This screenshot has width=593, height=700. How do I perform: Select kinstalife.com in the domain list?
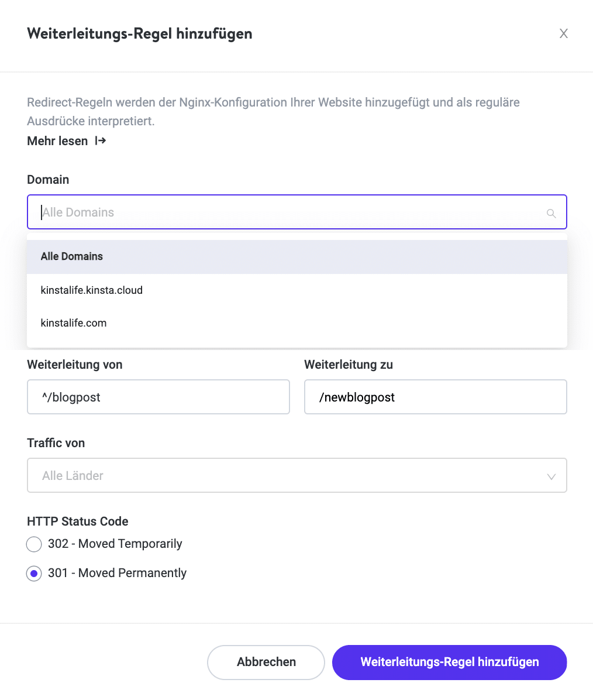[x=74, y=323]
